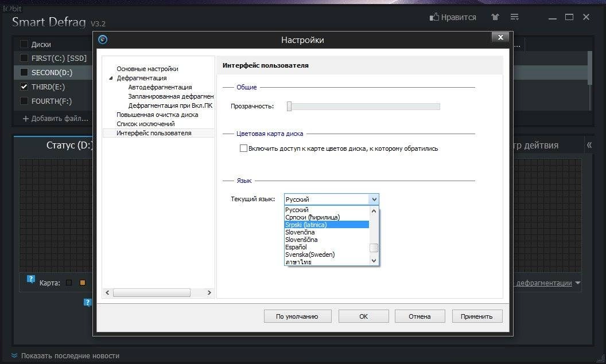The width and height of the screenshot is (606, 364).
Task: Choose Svenska(Sweden) language option
Action: click(x=327, y=255)
